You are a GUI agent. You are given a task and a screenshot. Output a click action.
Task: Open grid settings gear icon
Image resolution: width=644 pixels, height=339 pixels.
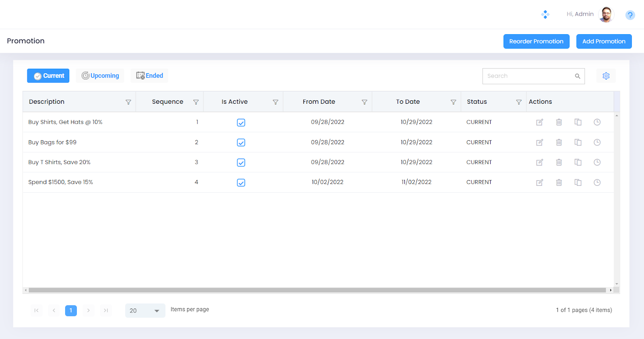click(x=606, y=76)
